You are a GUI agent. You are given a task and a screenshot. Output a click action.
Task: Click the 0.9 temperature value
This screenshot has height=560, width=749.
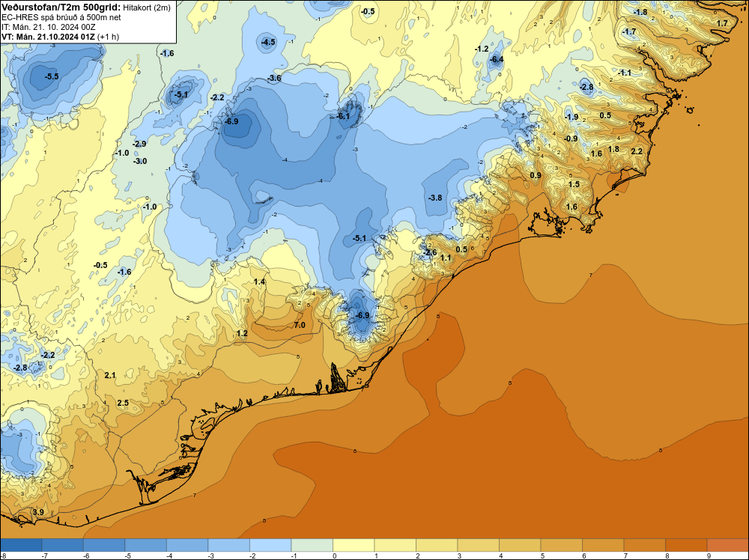[536, 175]
